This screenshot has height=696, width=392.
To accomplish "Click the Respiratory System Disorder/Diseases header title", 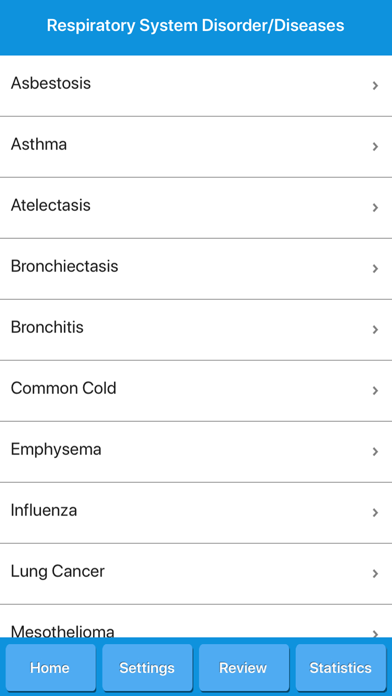I will tap(195, 25).
